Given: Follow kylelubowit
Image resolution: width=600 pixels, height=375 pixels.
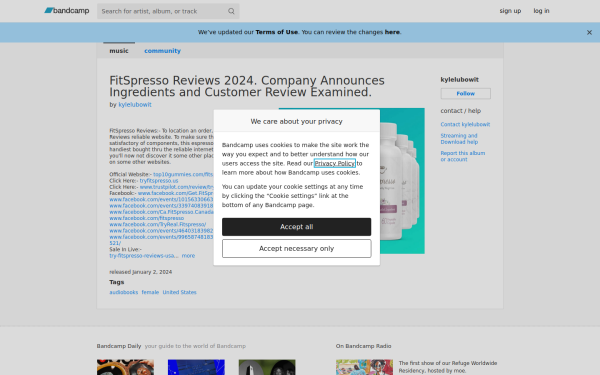Looking at the screenshot, I should click(465, 93).
